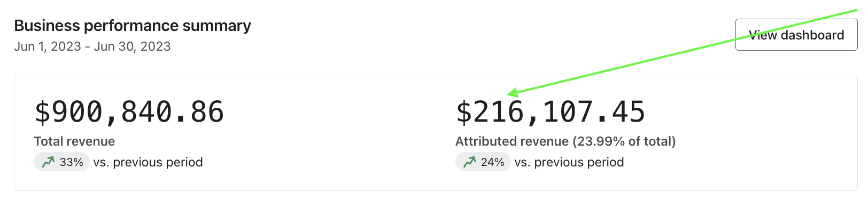The height and width of the screenshot is (207, 868).
Task: Click the 24% percentage text
Action: 493,162
